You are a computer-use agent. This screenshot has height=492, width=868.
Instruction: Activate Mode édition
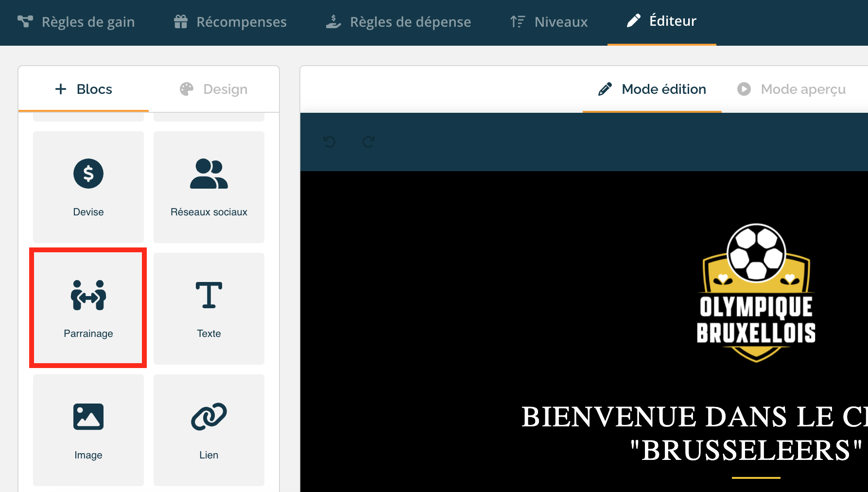[652, 89]
